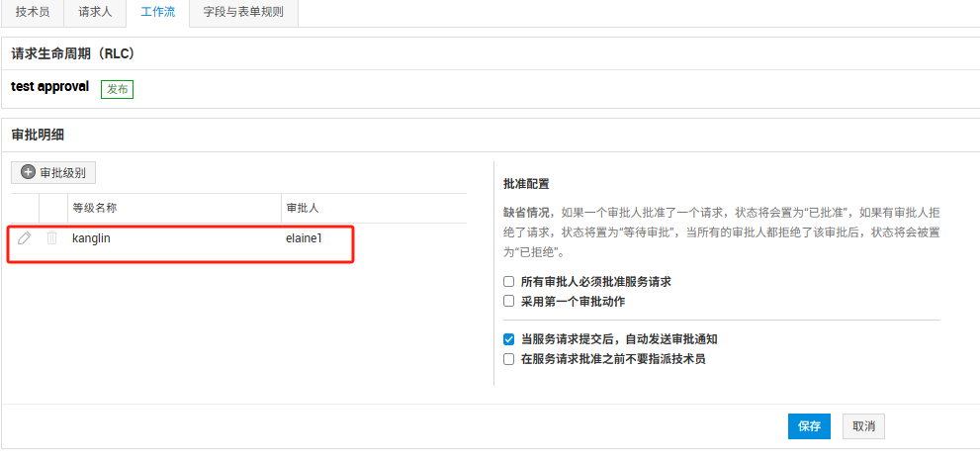Add a new 审批级别 approval level
Viewport: 980px width, 463px height.
point(53,172)
